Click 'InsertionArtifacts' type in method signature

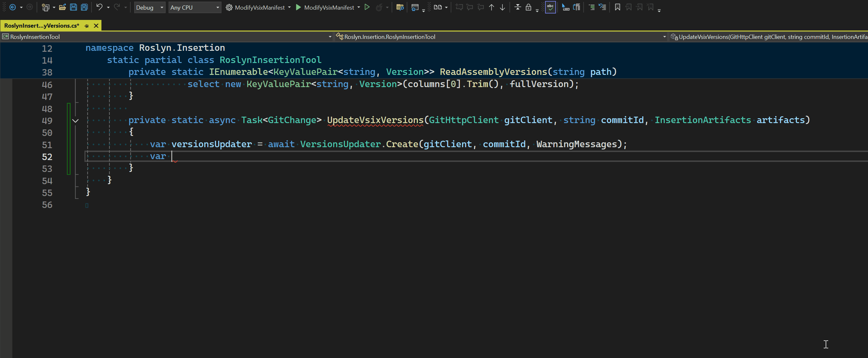tap(703, 120)
